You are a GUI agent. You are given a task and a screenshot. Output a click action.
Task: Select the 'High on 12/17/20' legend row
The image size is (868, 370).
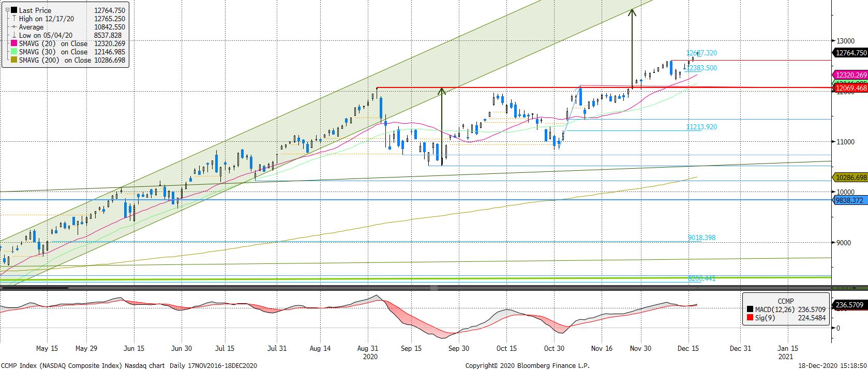[67, 19]
